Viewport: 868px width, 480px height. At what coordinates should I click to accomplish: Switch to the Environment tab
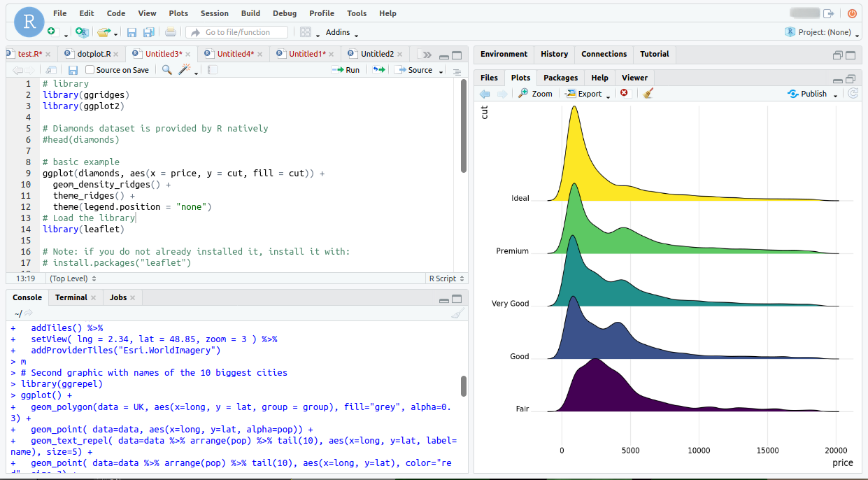pos(504,54)
